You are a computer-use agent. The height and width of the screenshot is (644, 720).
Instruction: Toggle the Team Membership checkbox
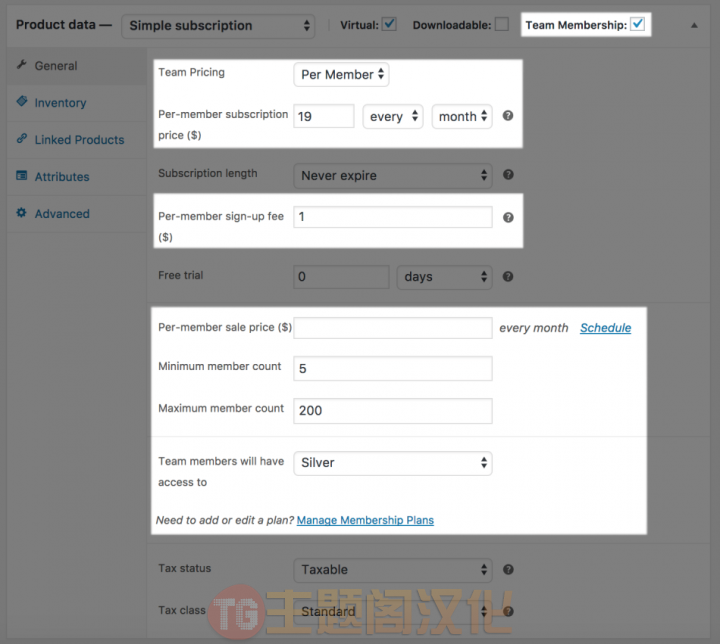637,24
